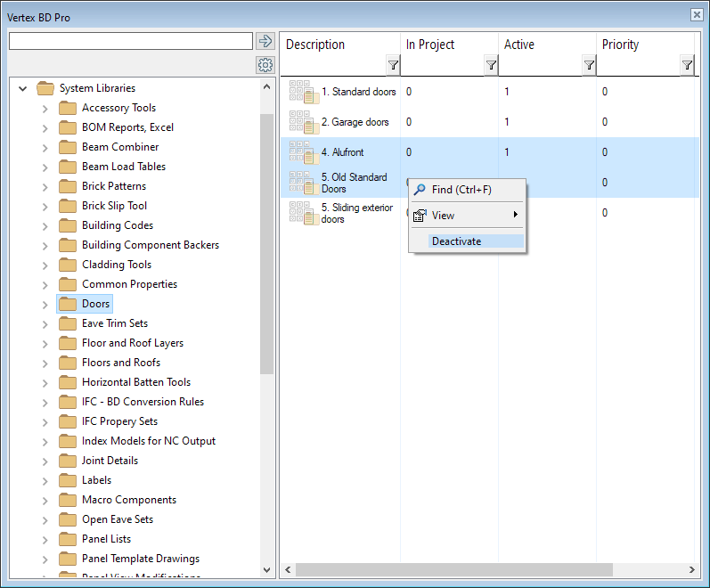Open the gear settings icon
This screenshot has width=710, height=588.
pos(265,65)
